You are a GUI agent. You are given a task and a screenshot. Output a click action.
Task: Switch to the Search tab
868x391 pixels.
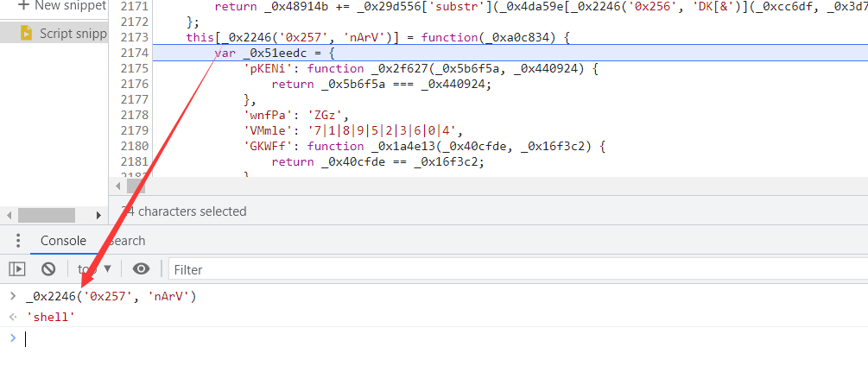[x=126, y=241]
